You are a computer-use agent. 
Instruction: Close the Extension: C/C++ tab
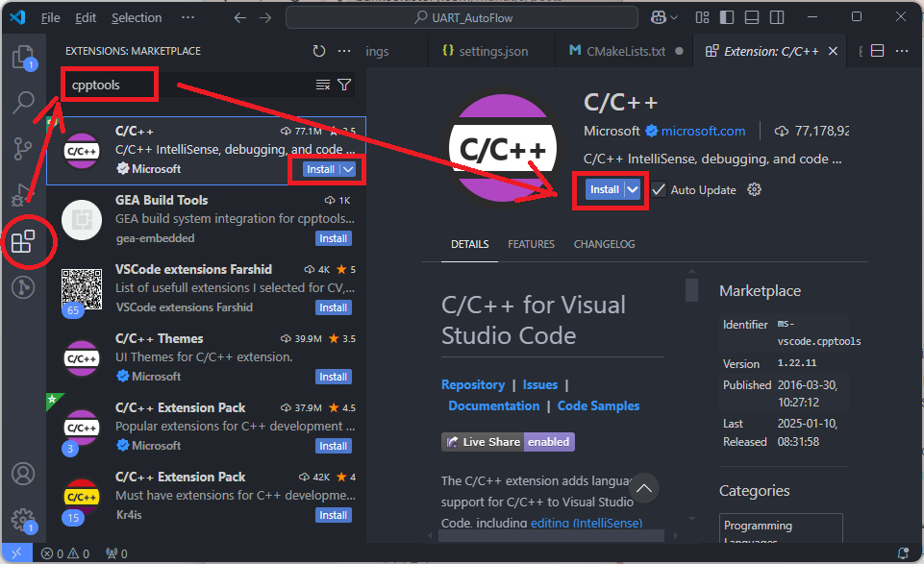(x=834, y=51)
